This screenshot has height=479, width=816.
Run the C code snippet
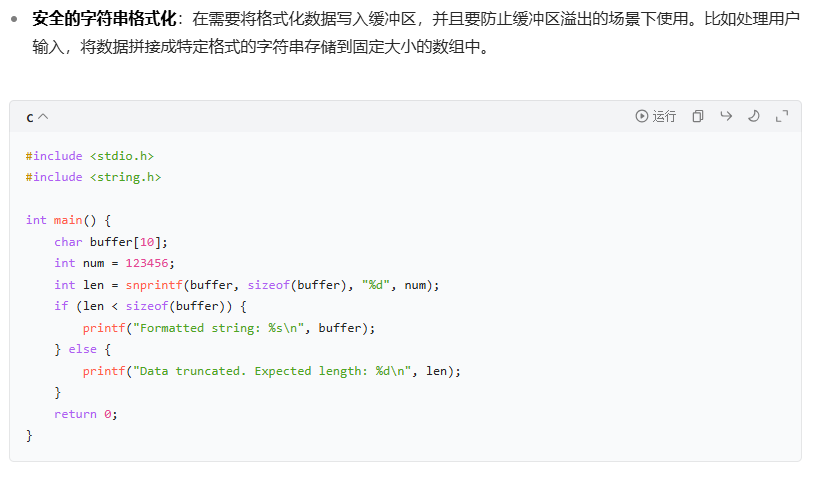[x=656, y=116]
